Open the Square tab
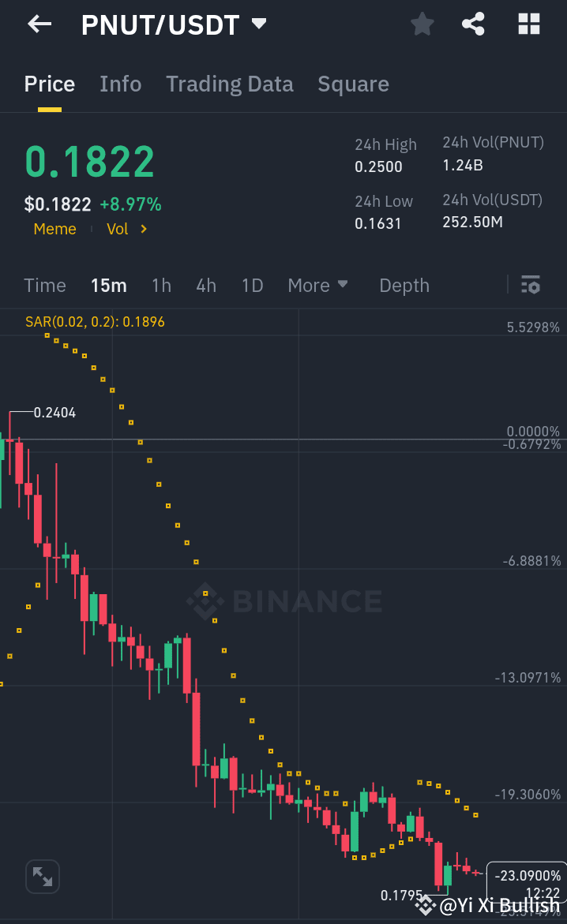 (x=353, y=84)
